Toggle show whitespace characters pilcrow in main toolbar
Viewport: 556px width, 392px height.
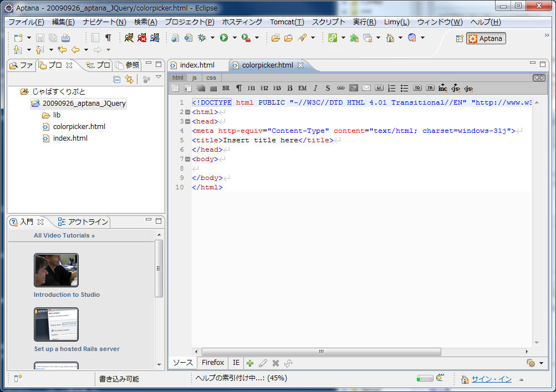pyautogui.click(x=108, y=38)
